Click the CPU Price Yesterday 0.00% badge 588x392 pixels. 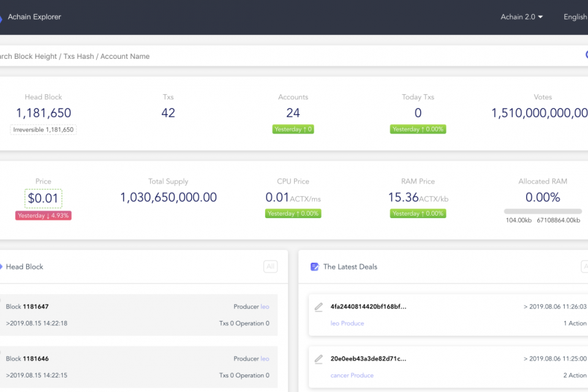pos(293,214)
